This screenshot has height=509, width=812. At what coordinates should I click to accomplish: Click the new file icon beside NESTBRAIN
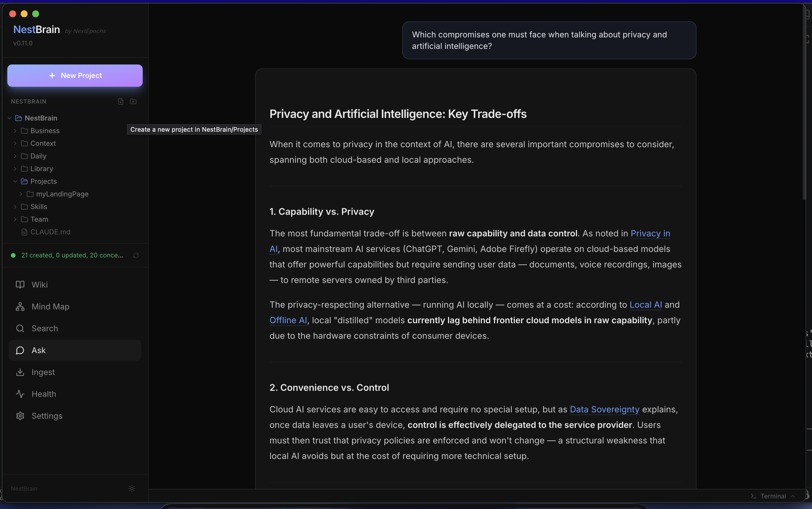pyautogui.click(x=120, y=101)
